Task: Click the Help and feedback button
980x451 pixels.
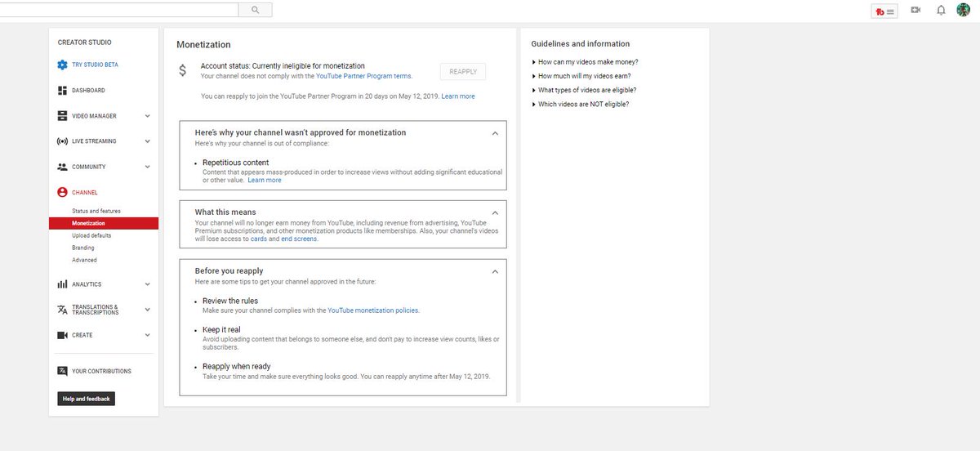Action: coord(86,399)
